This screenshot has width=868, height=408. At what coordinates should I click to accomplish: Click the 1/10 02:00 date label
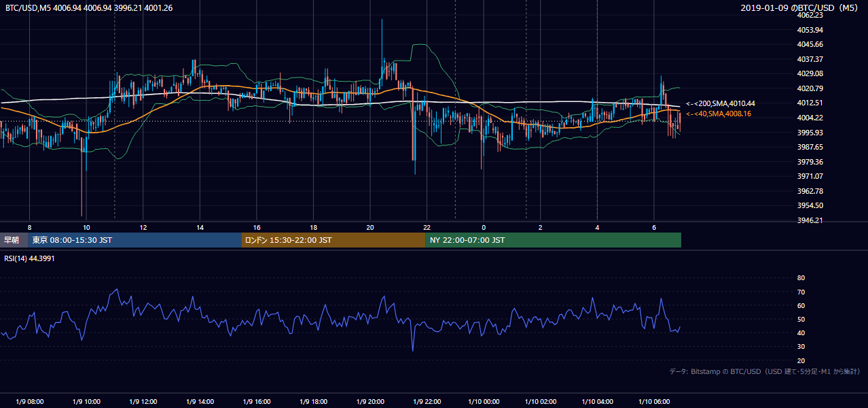(541, 401)
